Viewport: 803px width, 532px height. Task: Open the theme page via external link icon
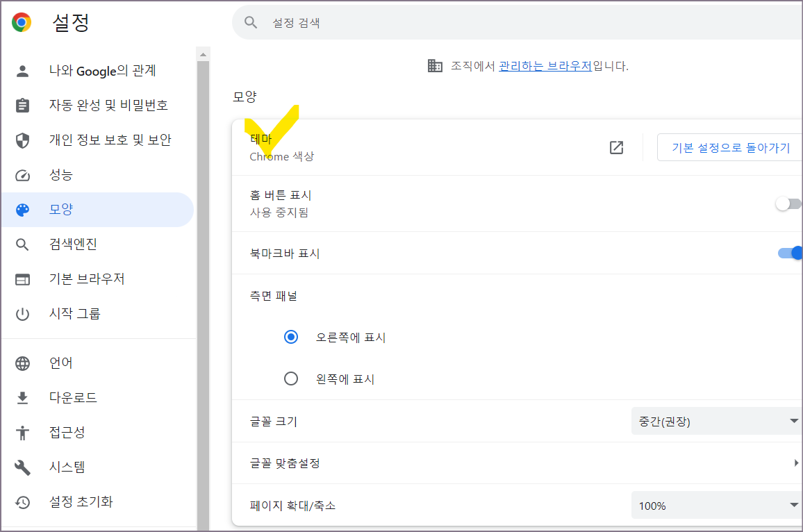click(615, 147)
